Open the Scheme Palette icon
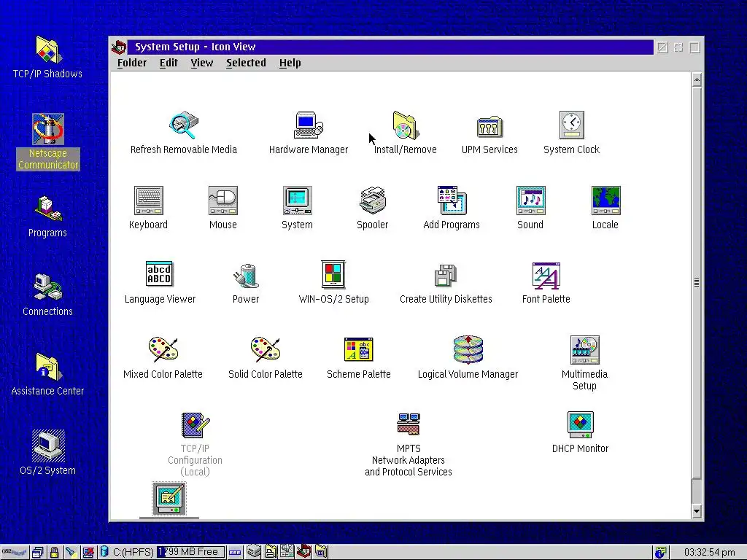The height and width of the screenshot is (560, 747). click(359, 349)
